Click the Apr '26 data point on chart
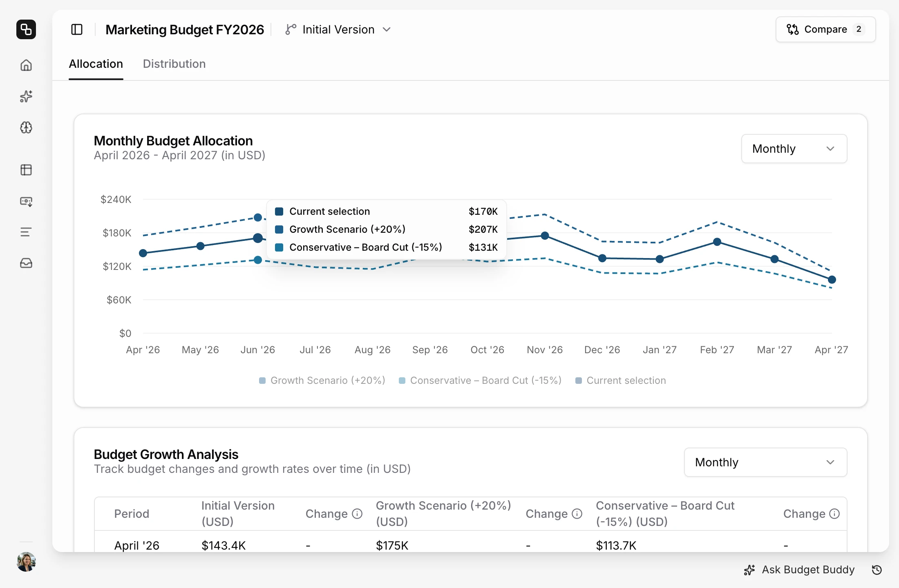Image resolution: width=899 pixels, height=588 pixels. 143,253
